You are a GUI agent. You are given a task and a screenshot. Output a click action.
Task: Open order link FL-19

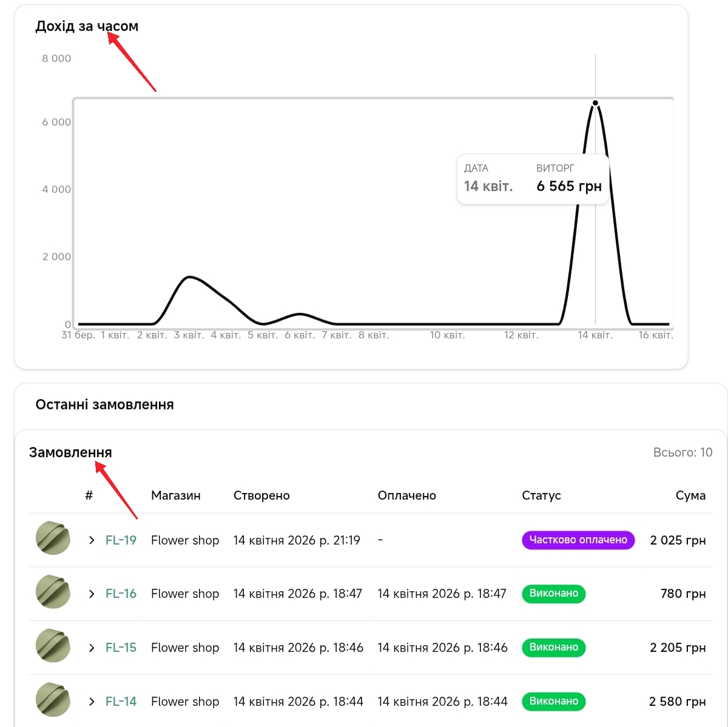click(x=121, y=540)
